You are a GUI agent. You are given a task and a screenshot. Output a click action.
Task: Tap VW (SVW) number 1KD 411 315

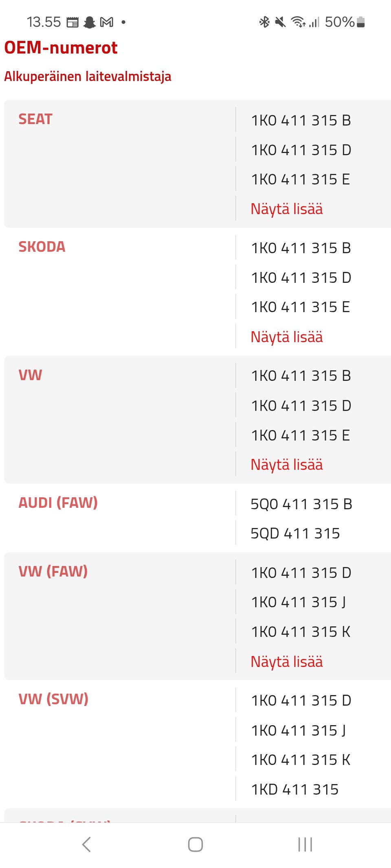[x=295, y=789]
